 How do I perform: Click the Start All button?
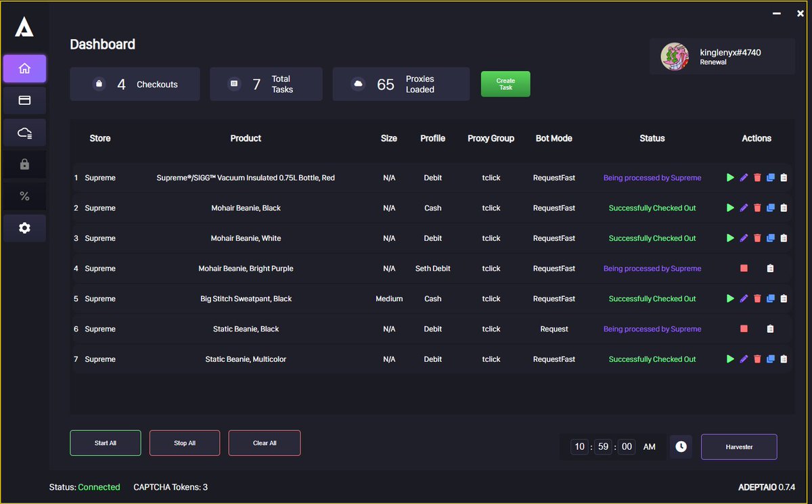coord(106,443)
